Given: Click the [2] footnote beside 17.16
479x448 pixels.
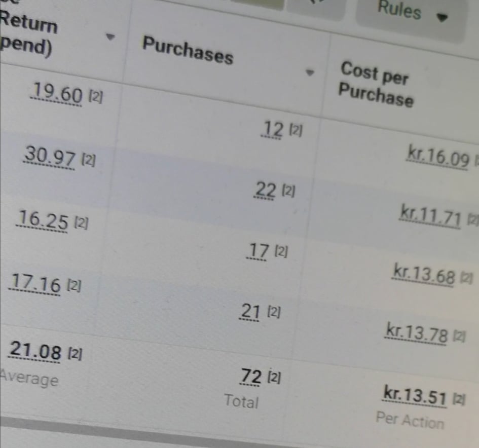Looking at the screenshot, I should pyautogui.click(x=74, y=286).
